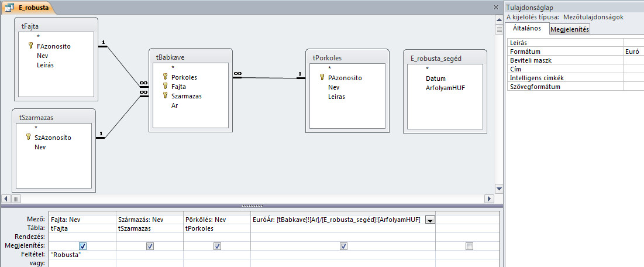The height and width of the screenshot is (267, 644).
Task: Click the Ar field in the tBabkave table
Action: (175, 105)
